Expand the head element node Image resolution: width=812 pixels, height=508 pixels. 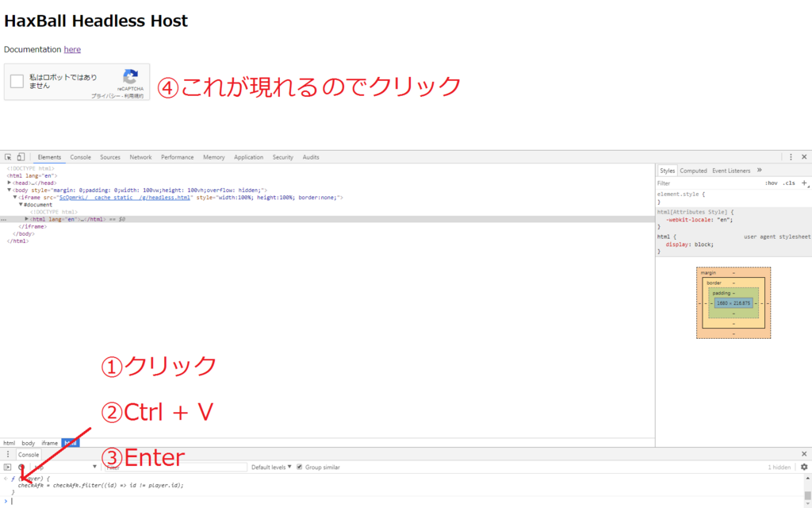10,183
